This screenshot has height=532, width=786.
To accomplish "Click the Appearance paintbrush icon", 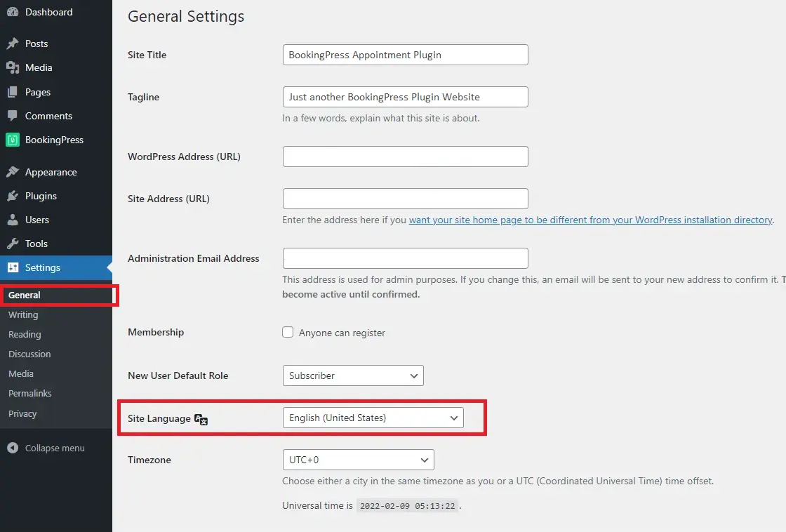I will click(x=13, y=172).
